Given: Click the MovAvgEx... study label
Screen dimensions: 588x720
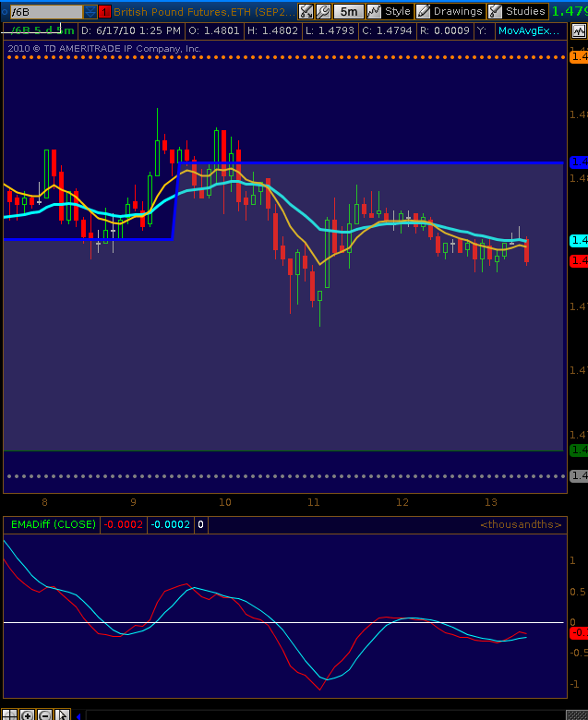Looking at the screenshot, I should pos(529,31).
